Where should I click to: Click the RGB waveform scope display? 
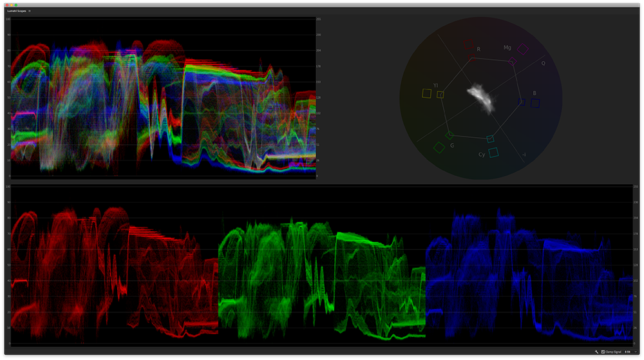[x=164, y=97]
